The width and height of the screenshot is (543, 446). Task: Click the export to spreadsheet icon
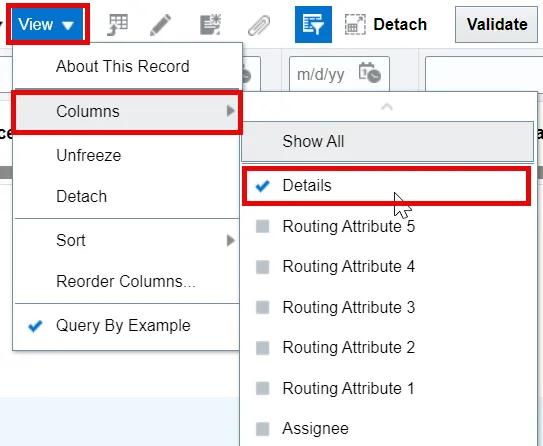(118, 25)
